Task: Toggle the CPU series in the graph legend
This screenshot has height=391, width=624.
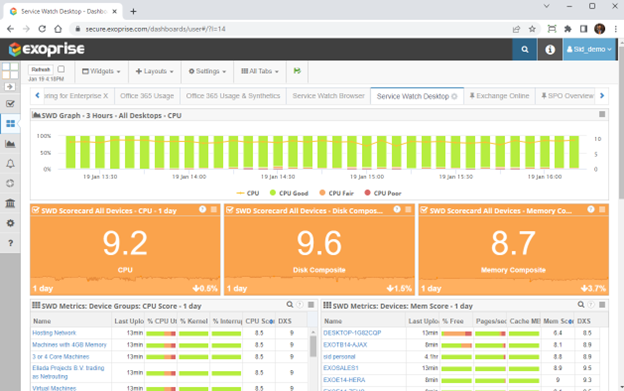Action: click(x=248, y=193)
